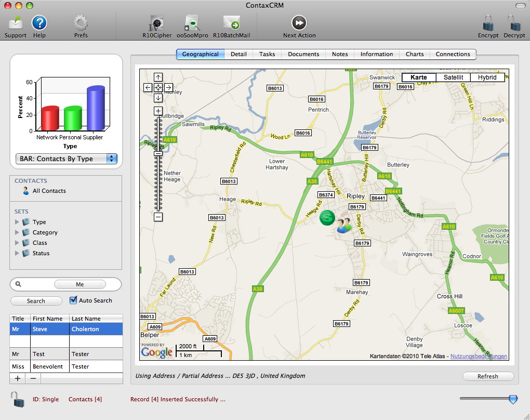The height and width of the screenshot is (420, 530).
Task: Click the Class set folder icon
Action: pos(26,243)
